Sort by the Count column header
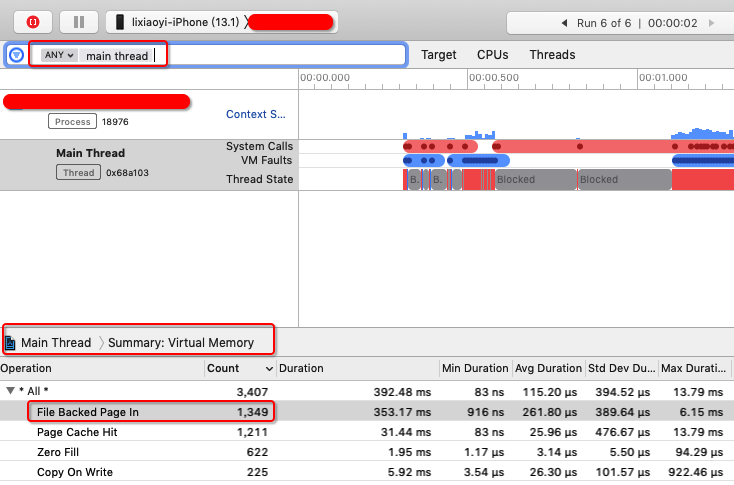This screenshot has height=485, width=734. pyautogui.click(x=222, y=368)
